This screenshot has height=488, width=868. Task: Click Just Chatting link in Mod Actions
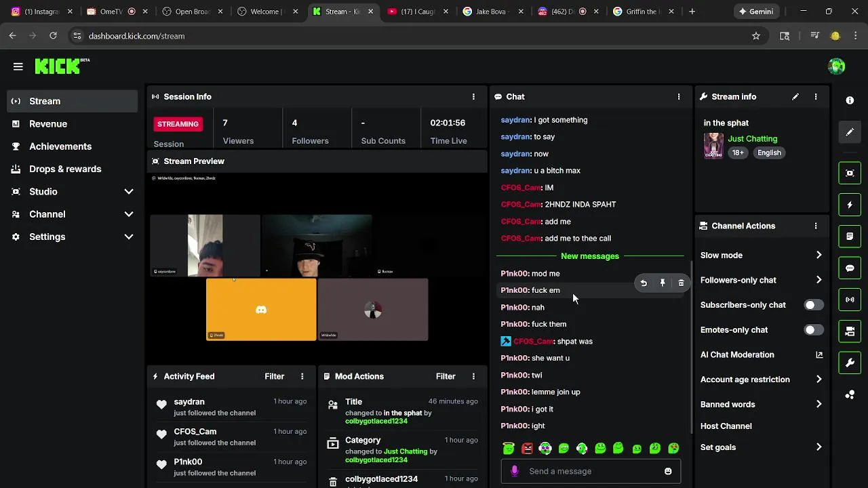coord(406,451)
